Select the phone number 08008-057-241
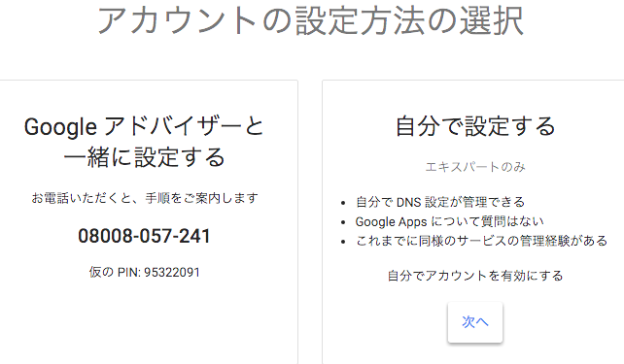 pos(144,236)
